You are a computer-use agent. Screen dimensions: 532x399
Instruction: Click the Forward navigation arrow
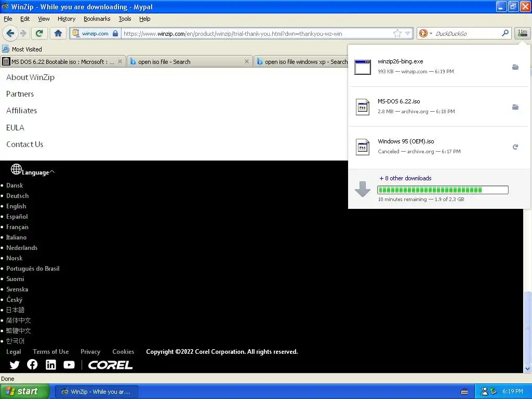(x=23, y=33)
